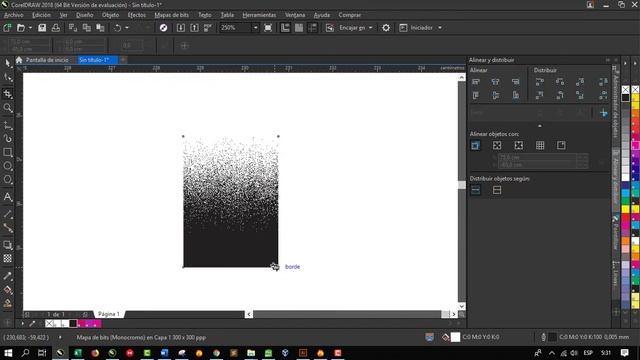Screen dimensions: 640x360
Task: Click Align top button in docker
Action: 476,96
